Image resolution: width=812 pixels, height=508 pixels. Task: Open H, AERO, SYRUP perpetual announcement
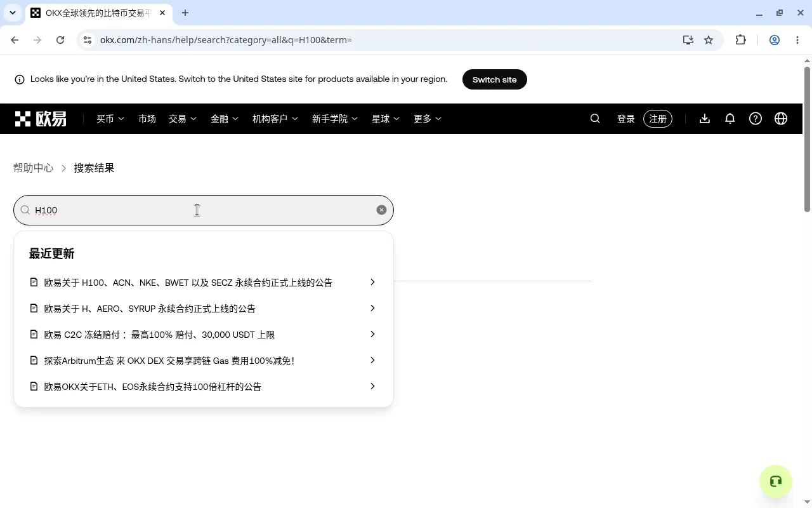click(203, 309)
